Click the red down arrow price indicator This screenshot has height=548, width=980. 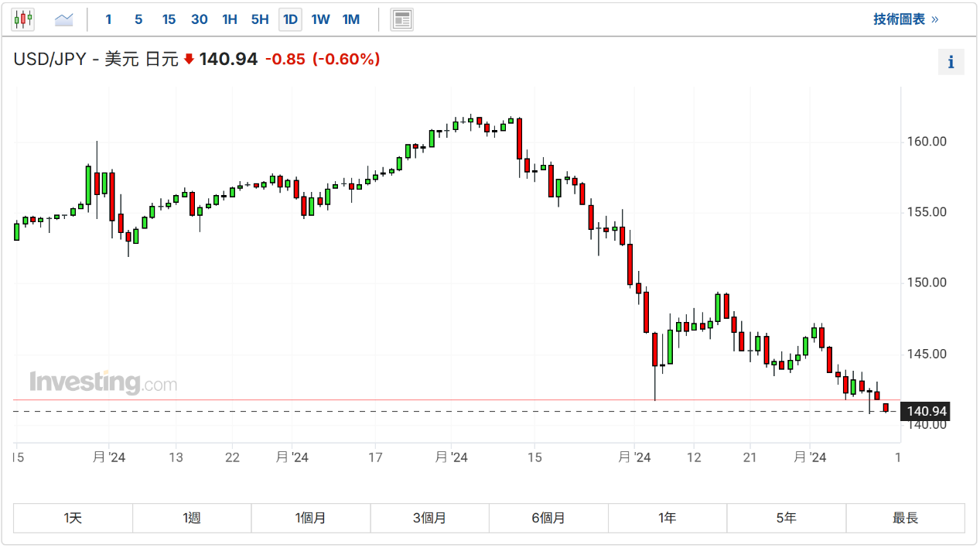189,60
